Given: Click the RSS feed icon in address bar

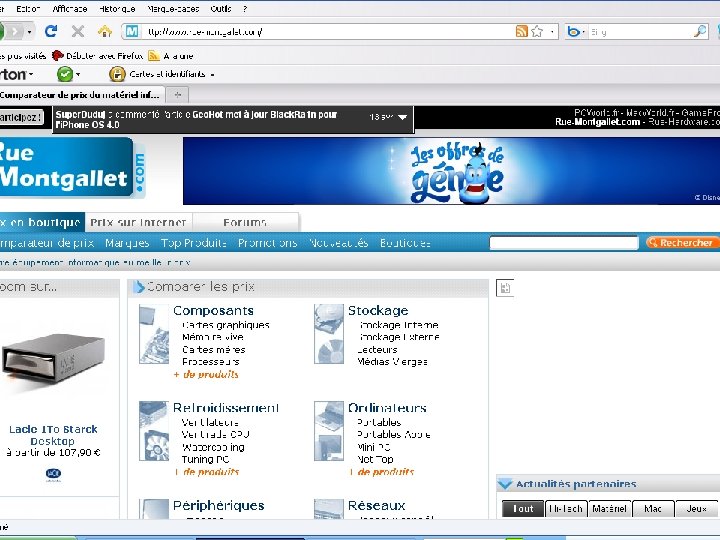Looking at the screenshot, I should tap(522, 31).
